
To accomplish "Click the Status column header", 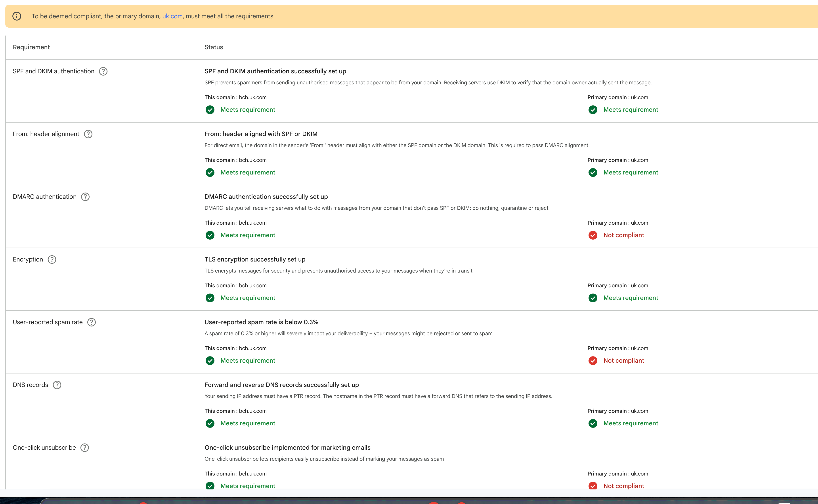I will point(214,47).
